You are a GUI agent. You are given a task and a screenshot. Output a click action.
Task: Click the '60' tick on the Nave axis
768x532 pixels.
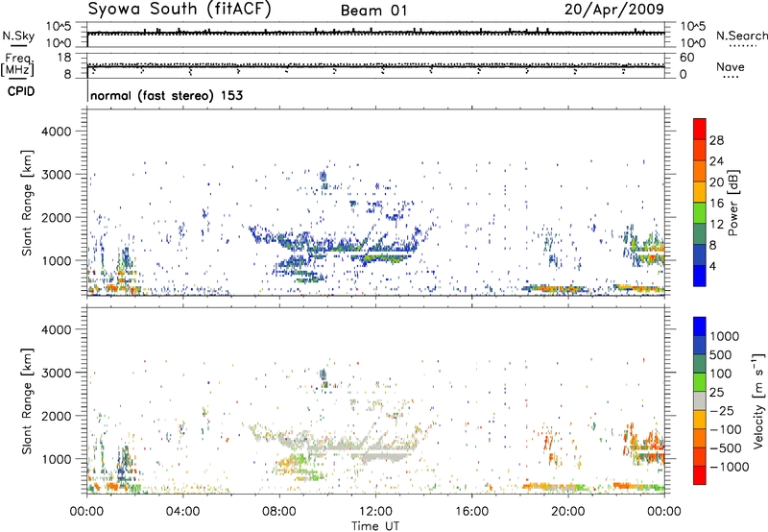pos(686,58)
